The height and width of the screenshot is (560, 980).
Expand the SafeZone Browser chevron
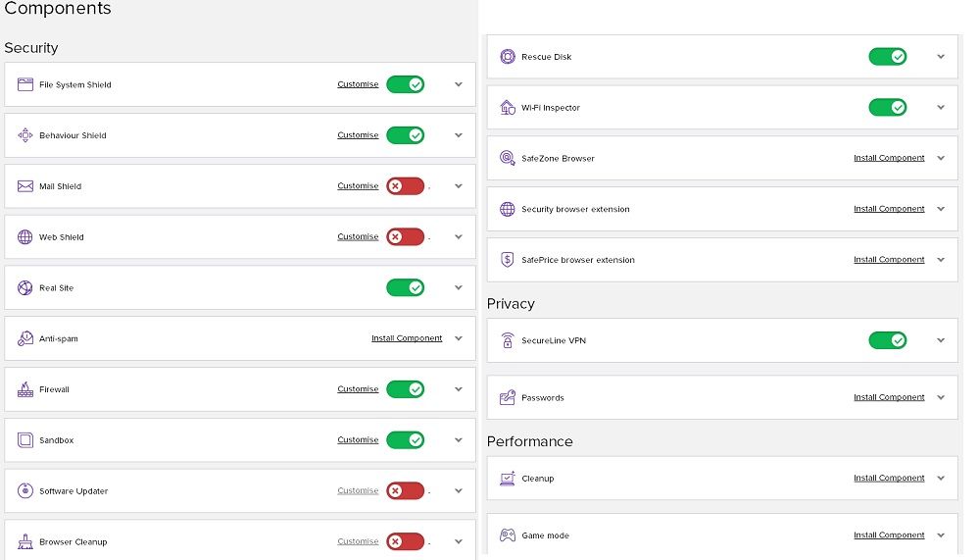(941, 158)
